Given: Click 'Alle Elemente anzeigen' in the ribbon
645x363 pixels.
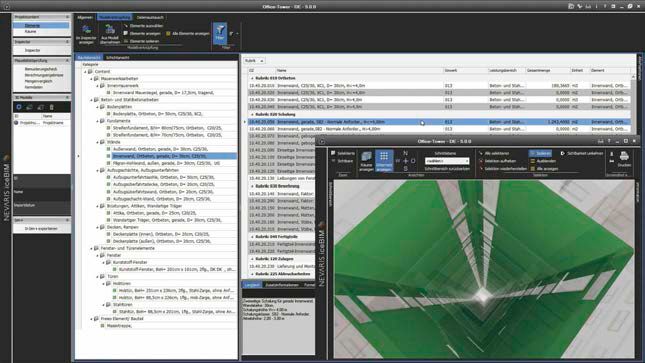Looking at the screenshot, I should click(188, 33).
